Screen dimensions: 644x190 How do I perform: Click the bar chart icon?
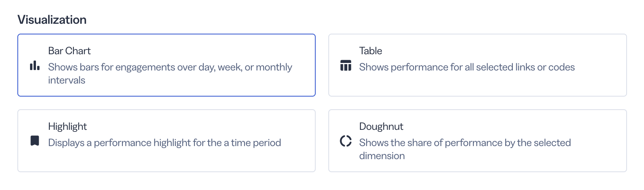[35, 65]
